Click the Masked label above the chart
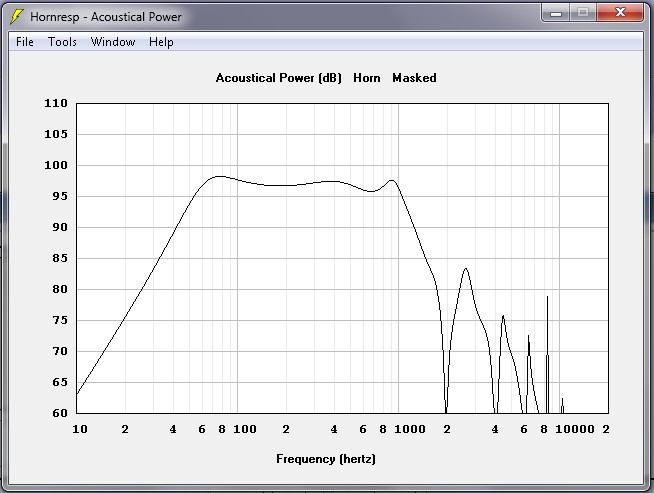The image size is (654, 493). point(414,78)
